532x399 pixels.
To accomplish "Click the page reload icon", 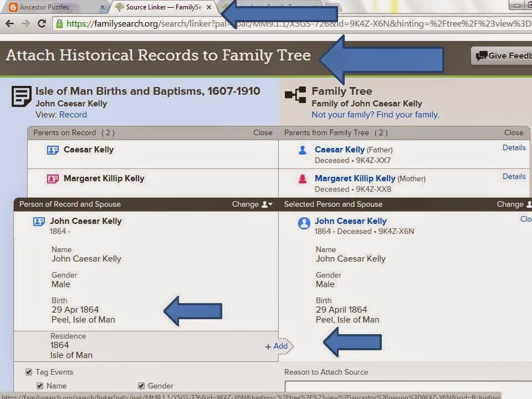I will point(42,24).
